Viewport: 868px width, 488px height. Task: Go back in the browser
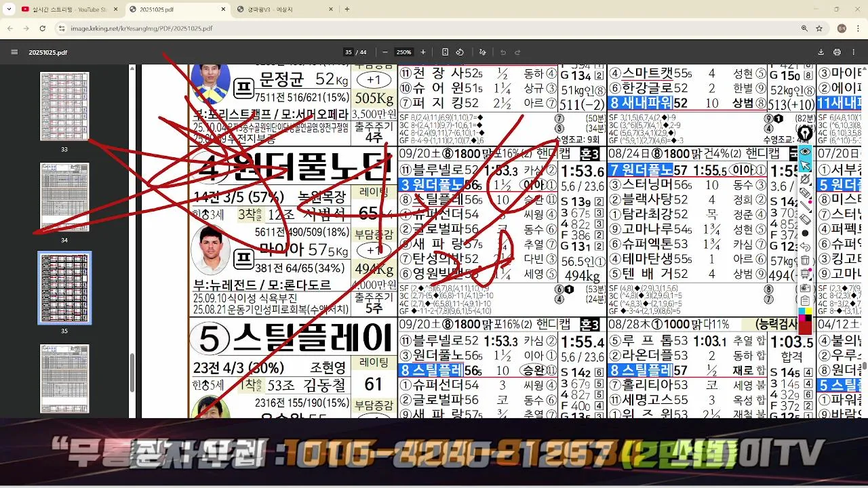10,28
